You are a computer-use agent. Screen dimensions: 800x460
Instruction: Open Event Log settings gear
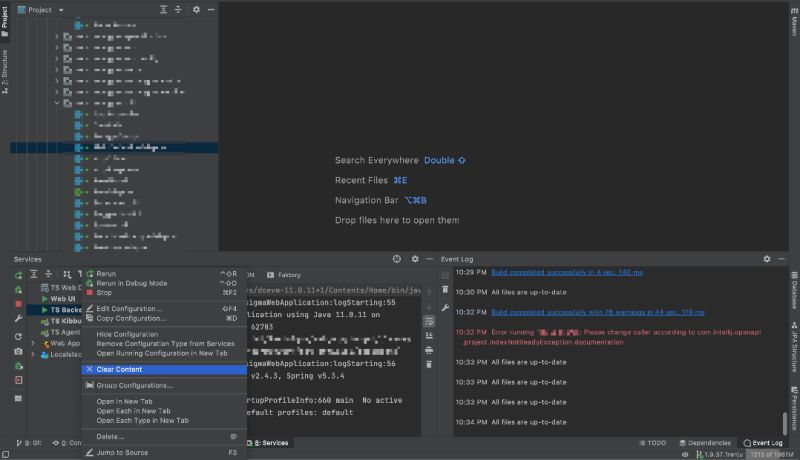click(767, 259)
